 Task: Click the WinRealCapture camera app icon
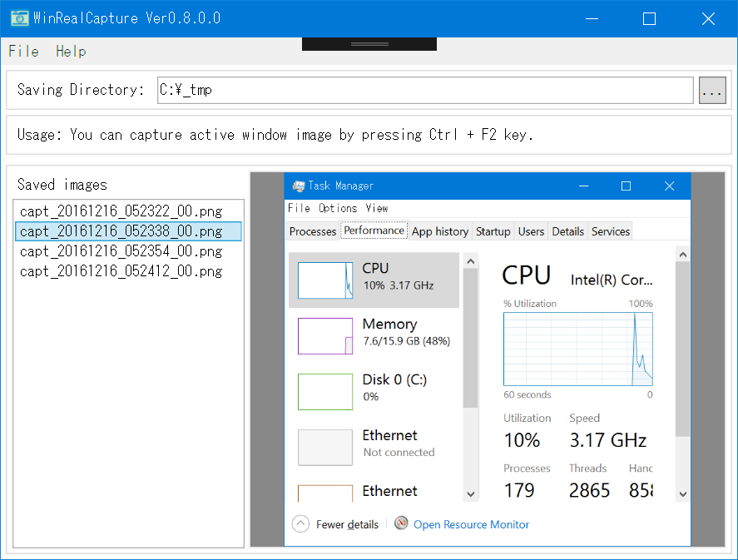point(20,17)
